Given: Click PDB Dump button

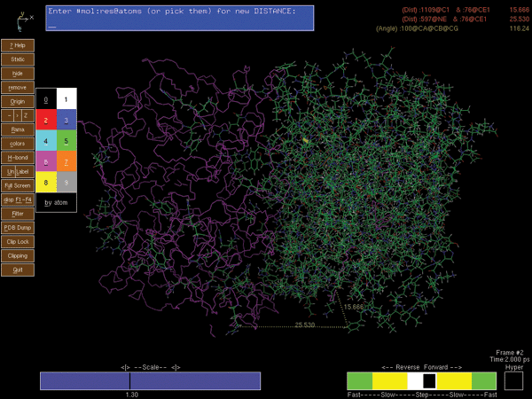Looking at the screenshot, I should point(18,228).
